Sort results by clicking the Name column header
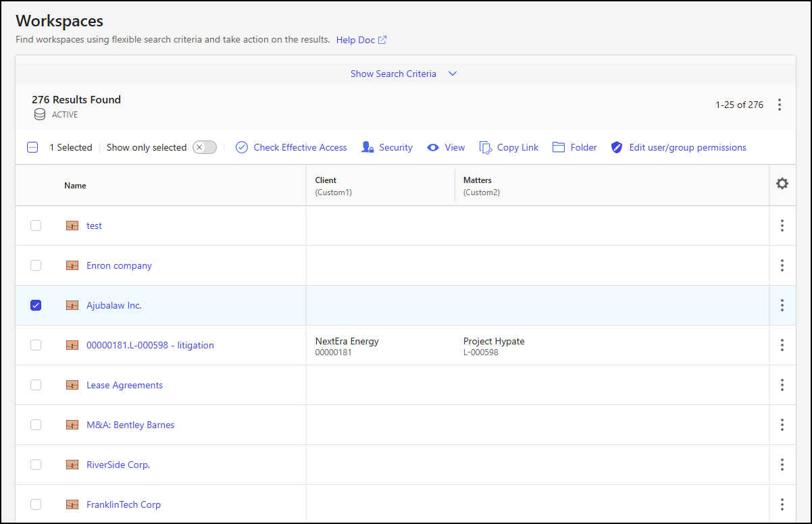The image size is (812, 524). [x=75, y=185]
